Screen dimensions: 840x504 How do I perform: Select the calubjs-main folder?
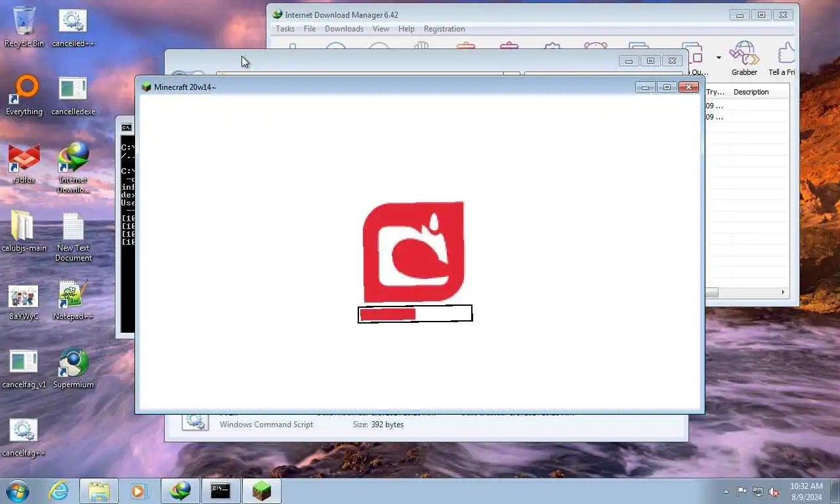(24, 231)
